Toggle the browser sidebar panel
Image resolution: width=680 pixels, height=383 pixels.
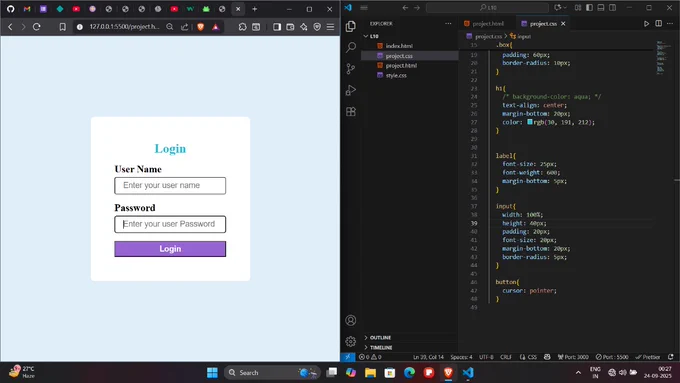point(277,27)
